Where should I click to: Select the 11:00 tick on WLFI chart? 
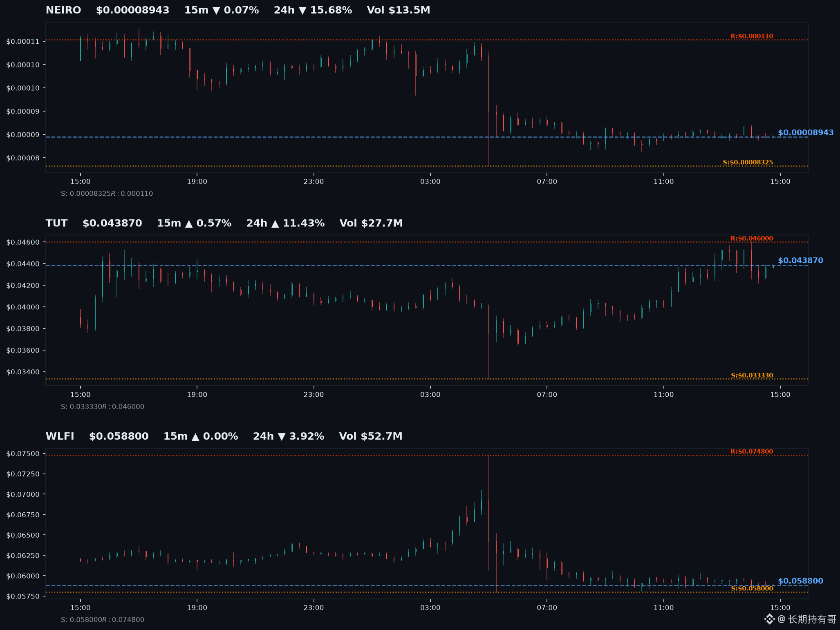pyautogui.click(x=663, y=608)
